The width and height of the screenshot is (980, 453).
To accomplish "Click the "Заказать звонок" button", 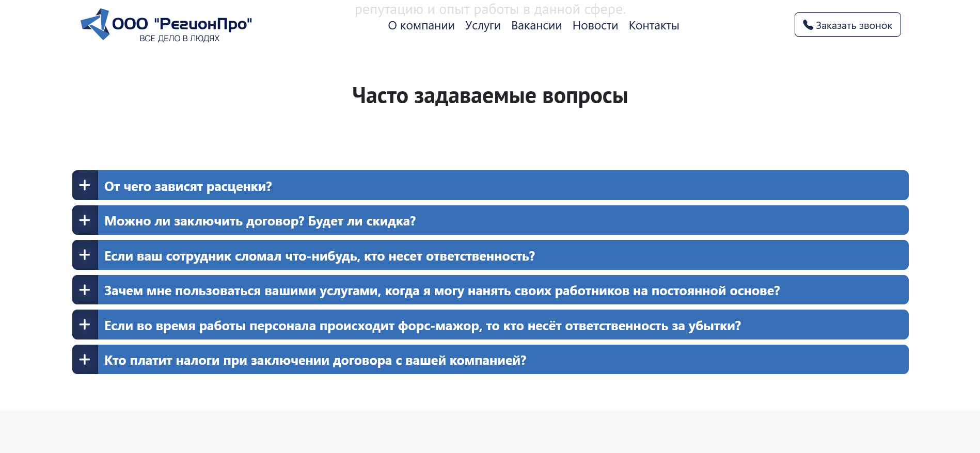I will click(847, 25).
